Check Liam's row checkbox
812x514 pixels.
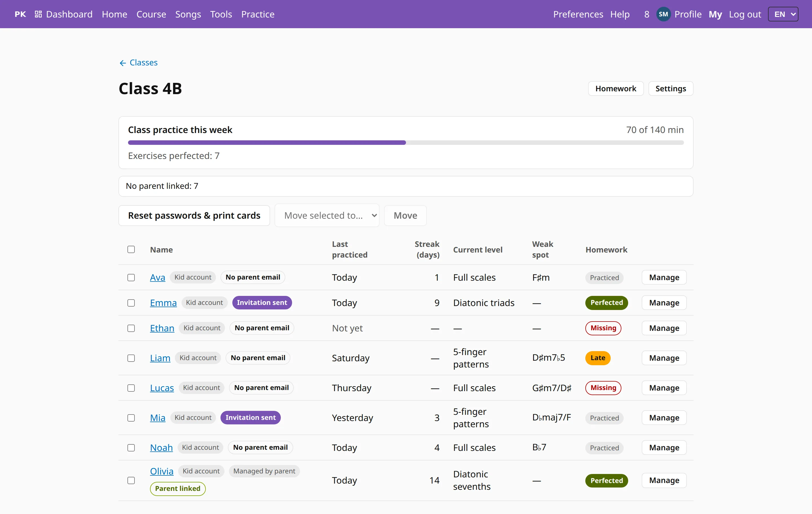click(x=131, y=358)
